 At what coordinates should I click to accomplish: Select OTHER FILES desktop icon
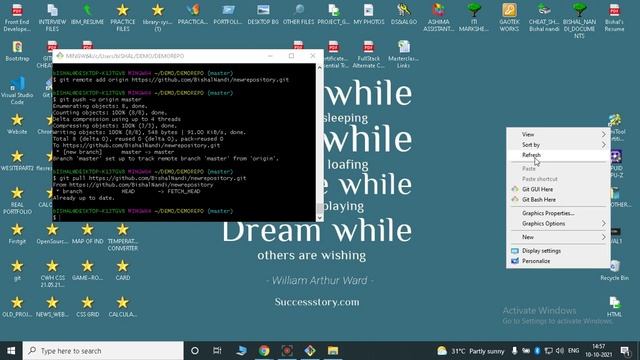tap(298, 15)
